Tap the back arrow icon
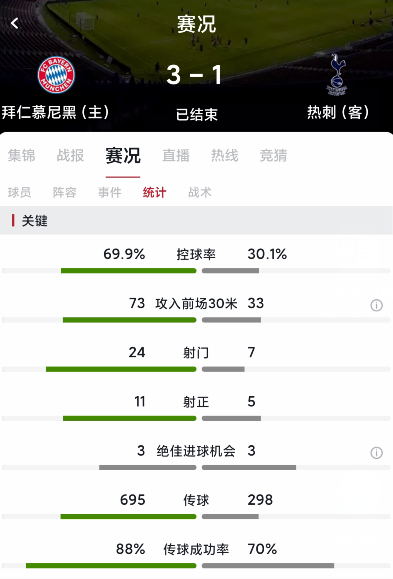Image resolution: width=393 pixels, height=579 pixels. pyautogui.click(x=14, y=23)
